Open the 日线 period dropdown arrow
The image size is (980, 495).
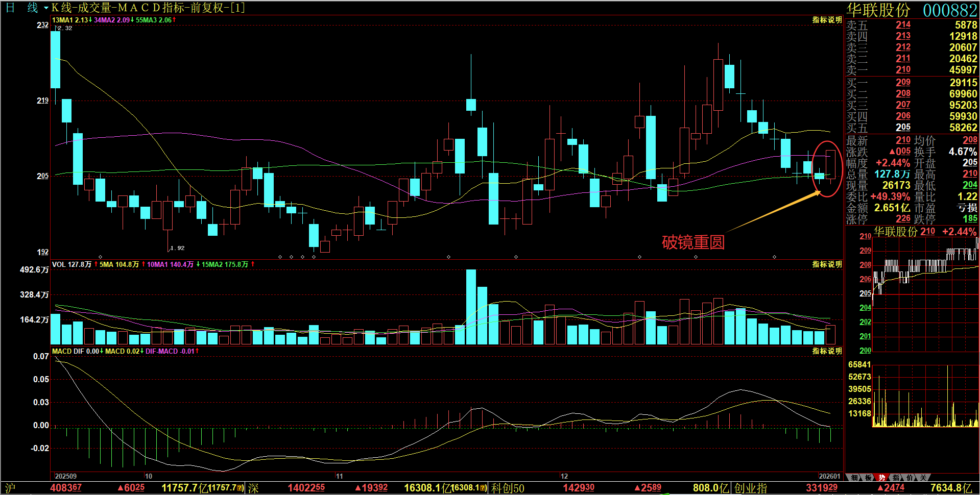(46, 8)
